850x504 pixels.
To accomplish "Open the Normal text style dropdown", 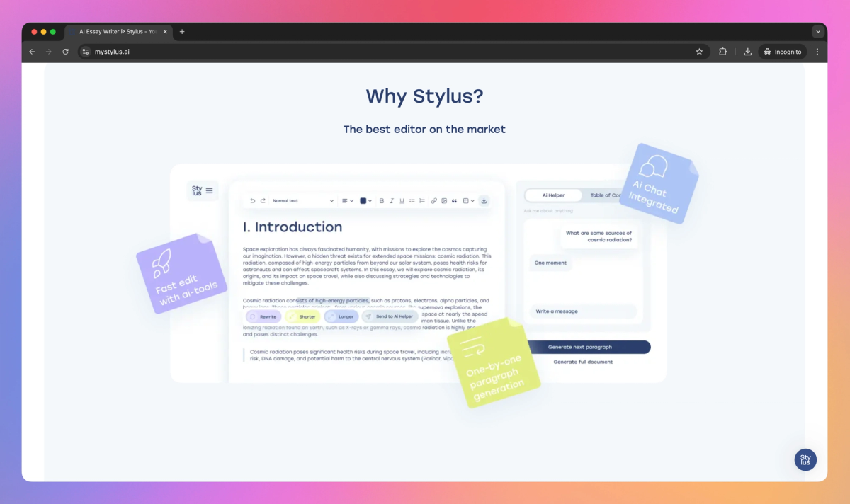I will click(x=303, y=201).
